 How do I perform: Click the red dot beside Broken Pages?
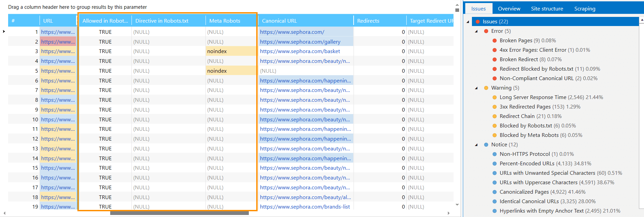click(494, 41)
